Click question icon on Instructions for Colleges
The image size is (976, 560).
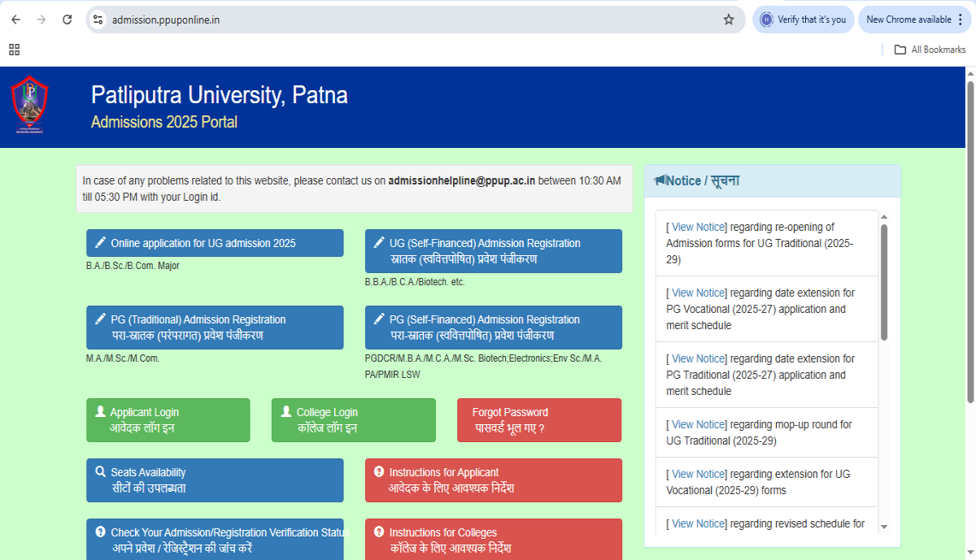[379, 532]
